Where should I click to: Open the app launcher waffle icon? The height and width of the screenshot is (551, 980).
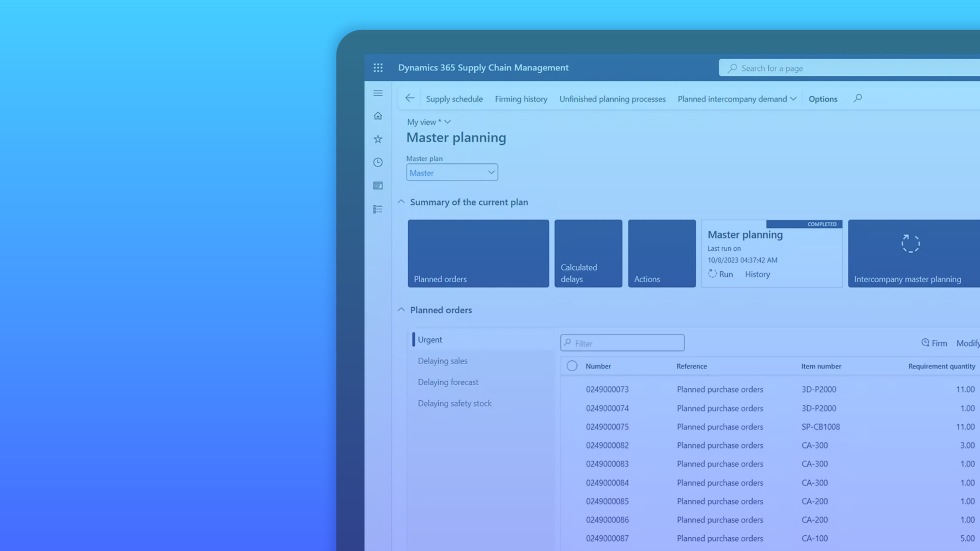[378, 68]
